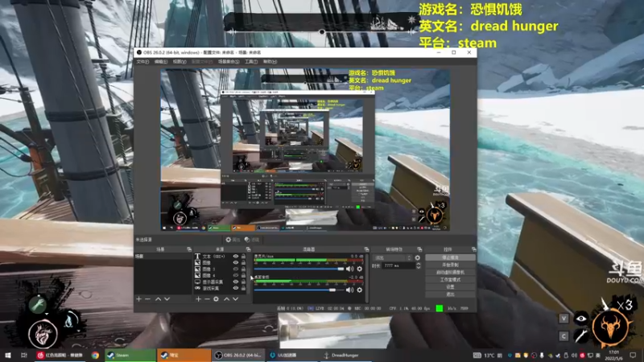The height and width of the screenshot is (362, 644).
Task: Select the 图像 4 source
Action: (220, 275)
